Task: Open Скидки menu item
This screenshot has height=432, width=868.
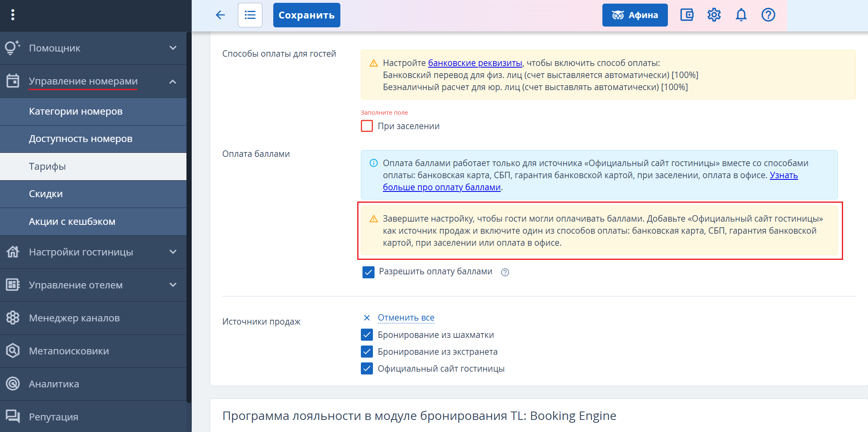Action: [x=93, y=194]
